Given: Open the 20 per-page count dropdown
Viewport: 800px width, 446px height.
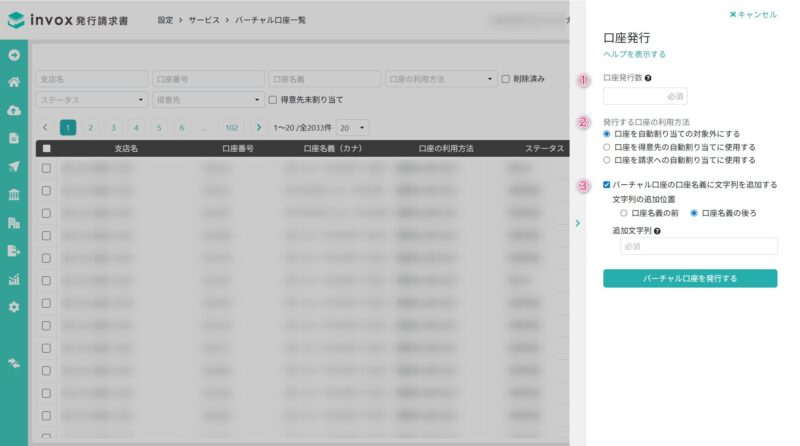Looking at the screenshot, I should 353,128.
